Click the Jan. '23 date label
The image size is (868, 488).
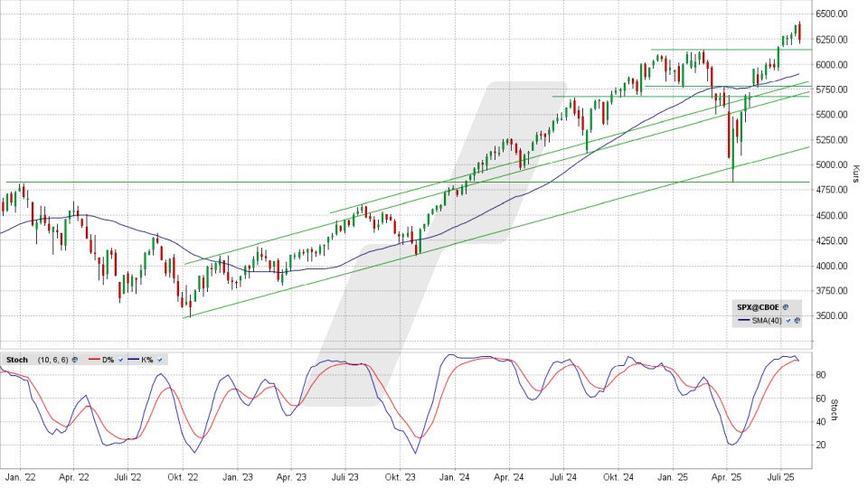238,477
